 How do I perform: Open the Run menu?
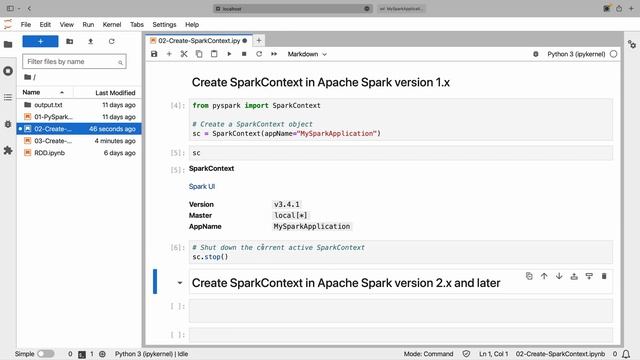(88, 24)
